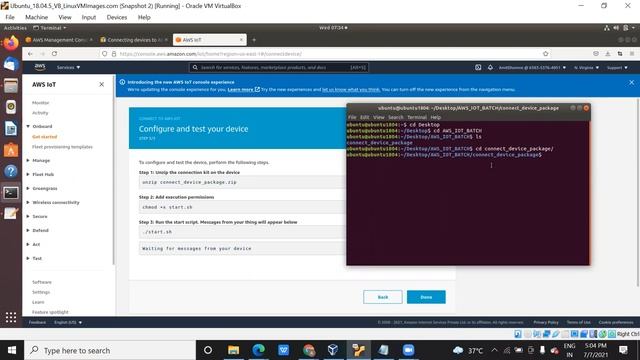Open the Windows Start menu
Image resolution: width=640 pixels, height=360 pixels.
click(12, 350)
